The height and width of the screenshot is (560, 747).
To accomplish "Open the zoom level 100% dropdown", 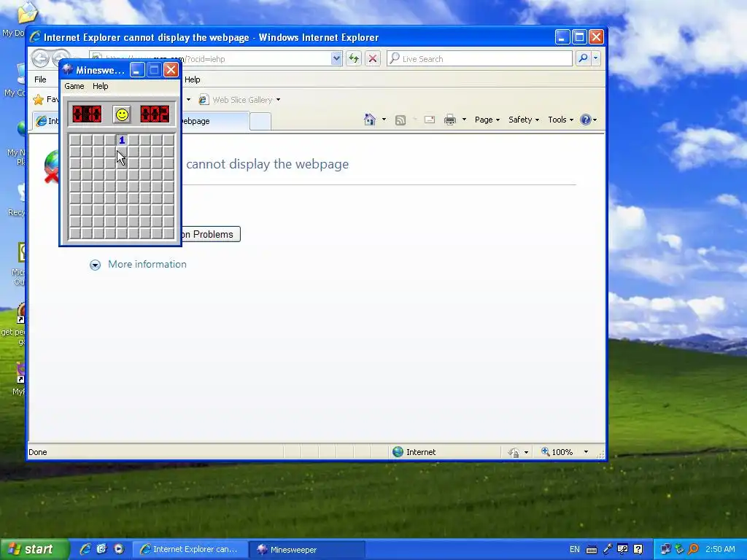I will (586, 452).
